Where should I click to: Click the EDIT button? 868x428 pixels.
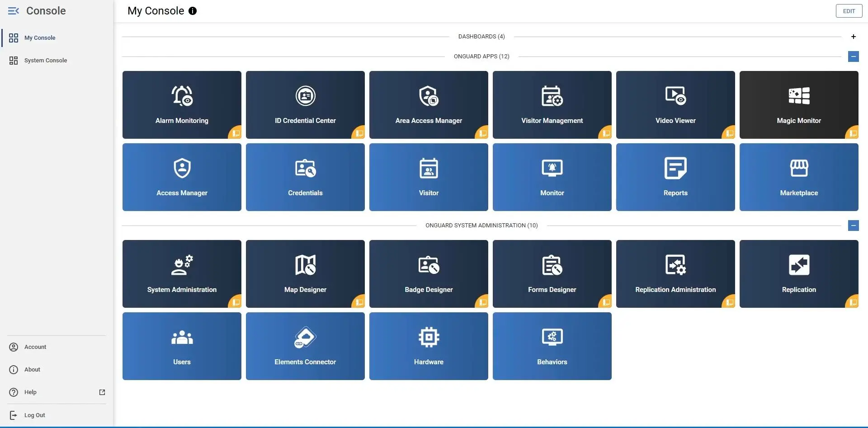[x=849, y=11]
